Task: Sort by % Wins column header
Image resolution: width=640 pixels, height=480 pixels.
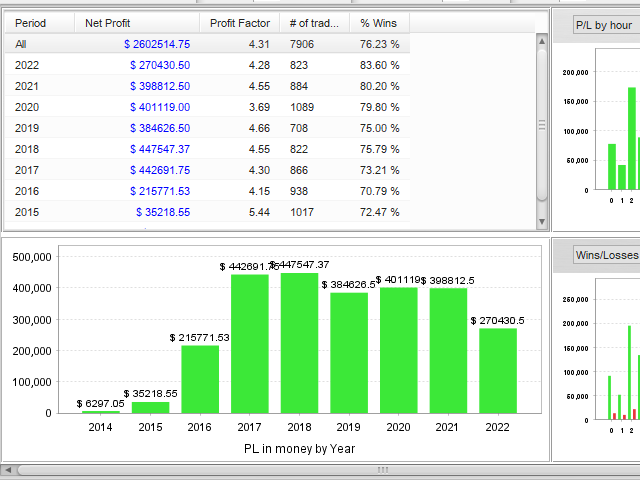Action: coord(379,23)
